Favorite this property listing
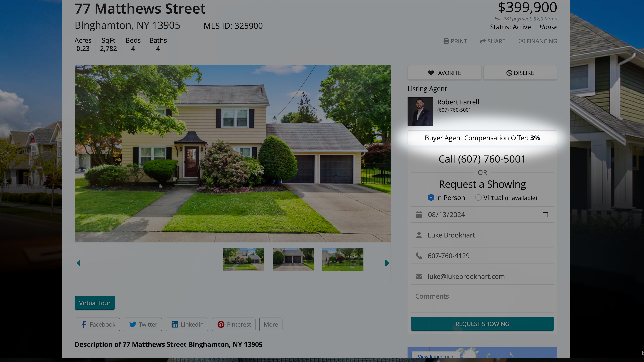Screen dimensions: 644x362 click(x=444, y=73)
